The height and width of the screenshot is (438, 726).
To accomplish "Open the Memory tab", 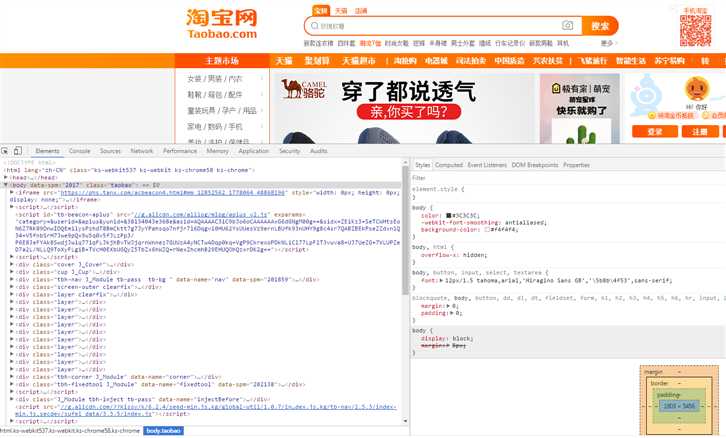I will (x=218, y=151).
